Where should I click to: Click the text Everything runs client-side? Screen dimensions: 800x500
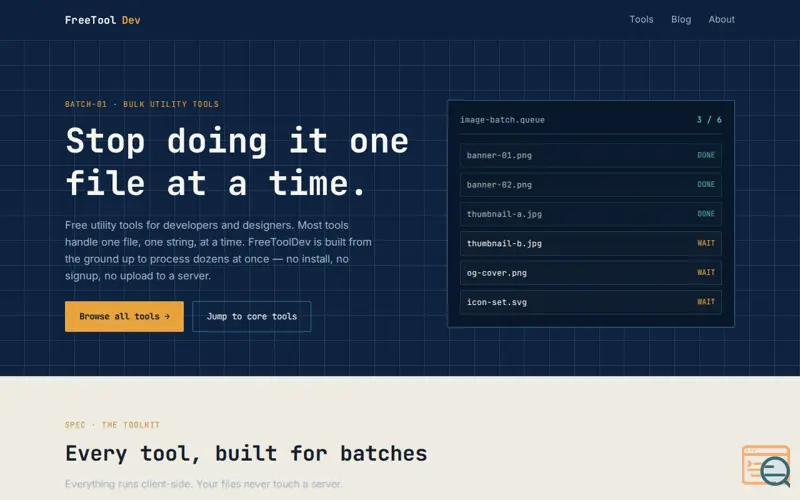204,484
